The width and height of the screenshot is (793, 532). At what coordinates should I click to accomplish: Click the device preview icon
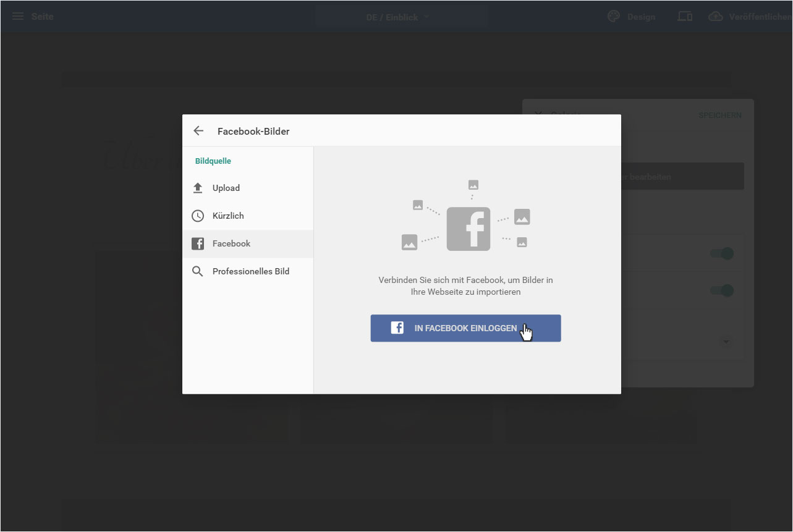click(685, 17)
